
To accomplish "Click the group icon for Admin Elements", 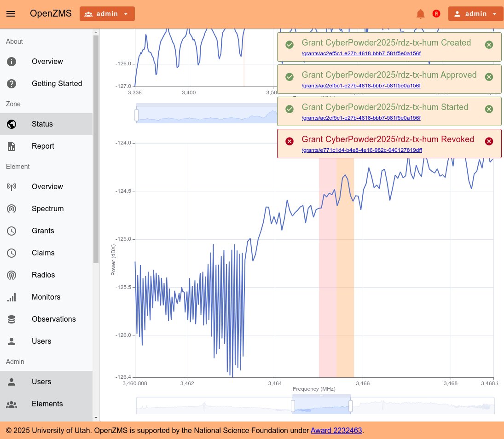I will point(12,404).
